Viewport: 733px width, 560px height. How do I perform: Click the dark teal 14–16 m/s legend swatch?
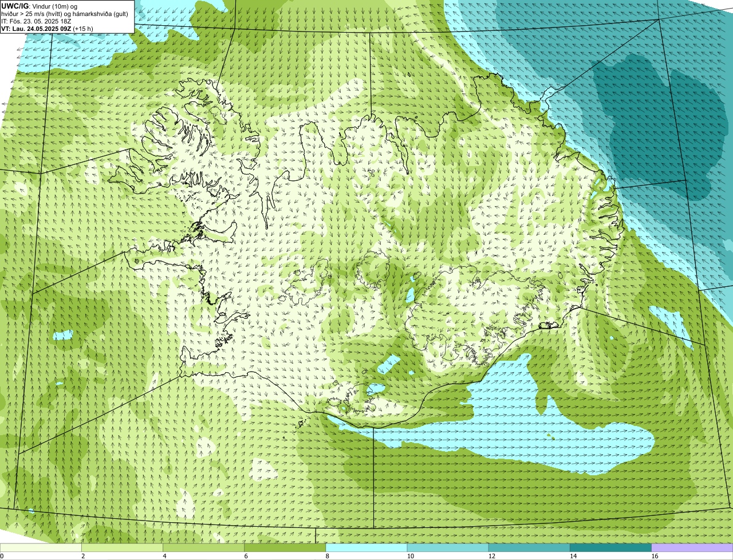pyautogui.click(x=611, y=547)
